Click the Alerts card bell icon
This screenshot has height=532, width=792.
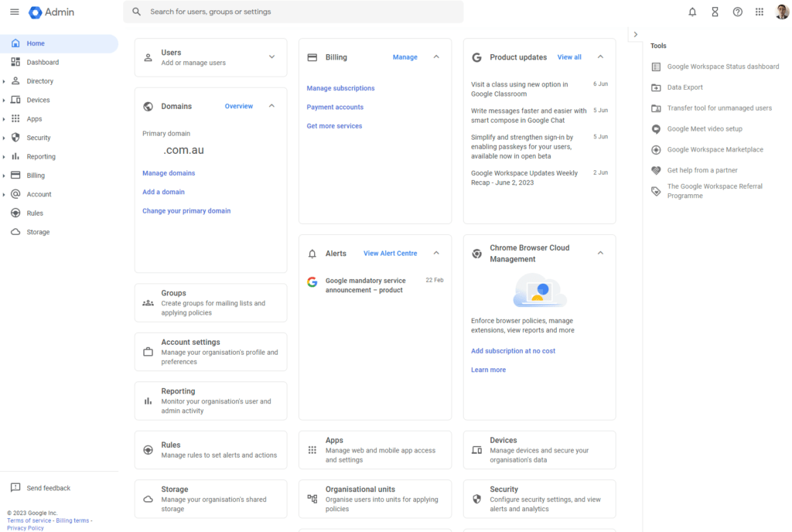tap(312, 254)
